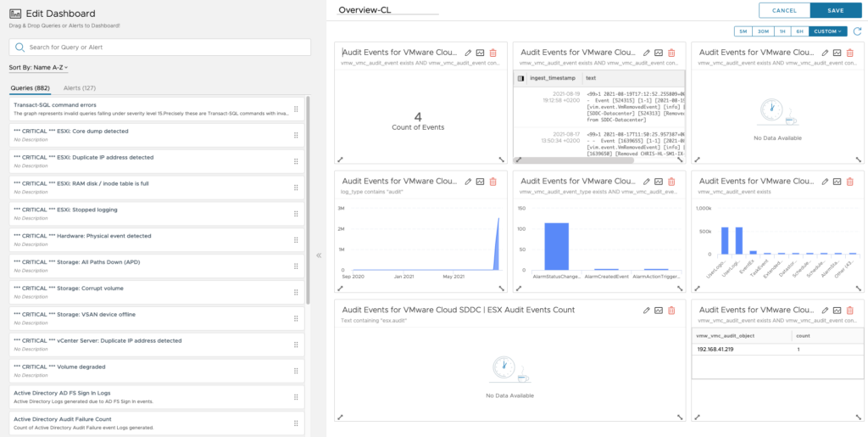Select Storage: VSAN device offline query
The height and width of the screenshot is (437, 868).
click(157, 318)
